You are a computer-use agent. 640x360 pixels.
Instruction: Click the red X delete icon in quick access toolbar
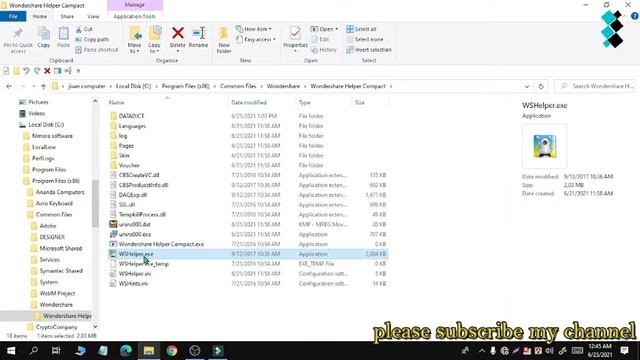point(47,71)
